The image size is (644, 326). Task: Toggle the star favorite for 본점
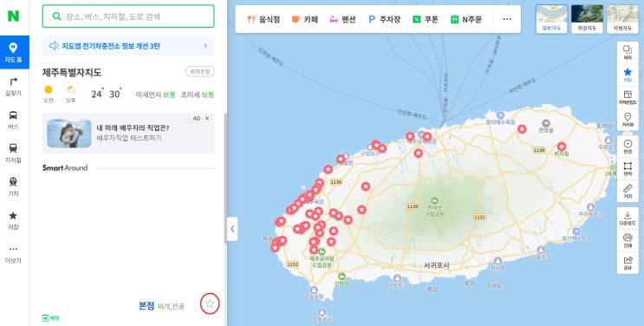(x=210, y=303)
